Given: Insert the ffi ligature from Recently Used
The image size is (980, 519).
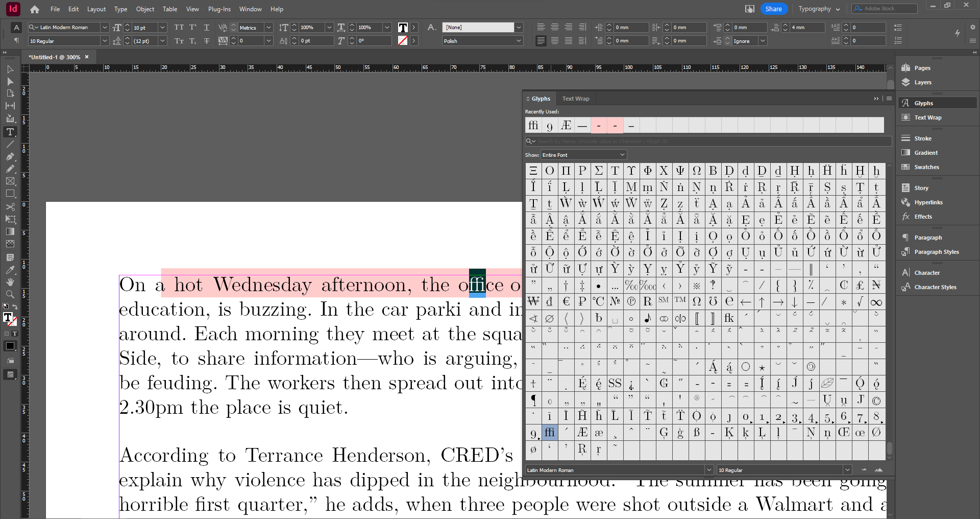Looking at the screenshot, I should point(533,125).
